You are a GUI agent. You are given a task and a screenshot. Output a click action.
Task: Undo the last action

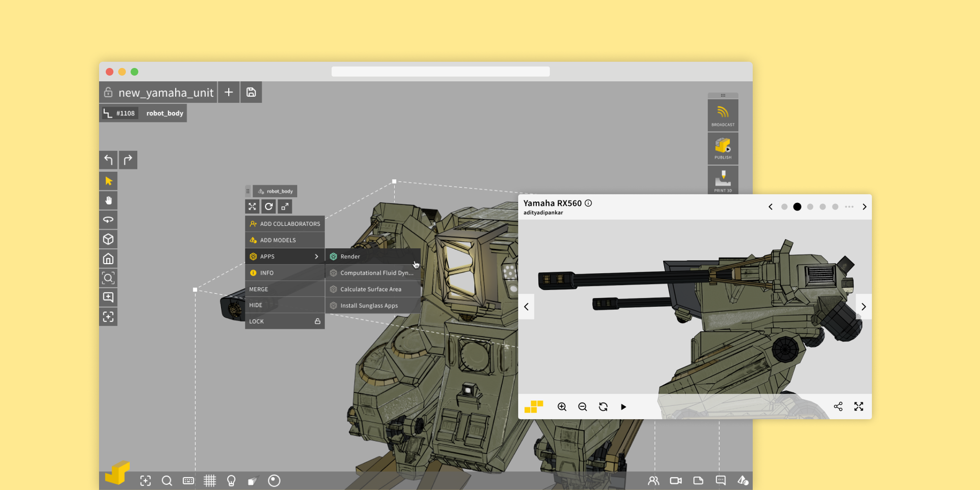point(108,160)
